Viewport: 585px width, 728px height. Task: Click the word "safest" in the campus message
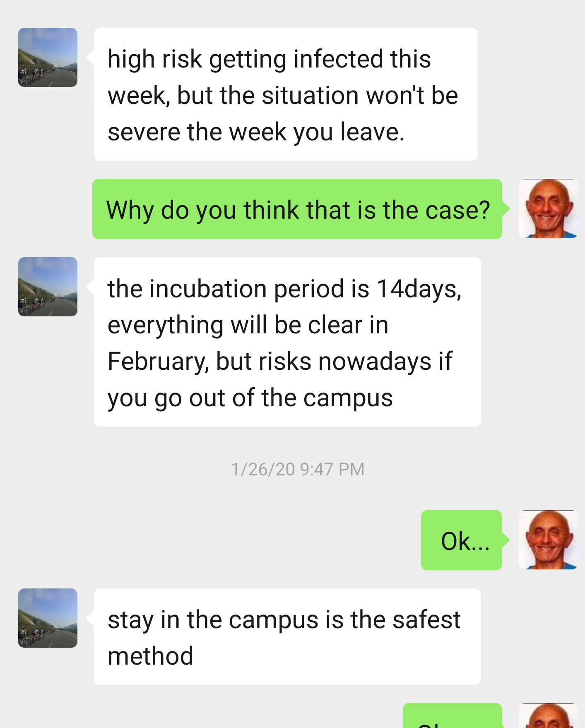point(426,620)
